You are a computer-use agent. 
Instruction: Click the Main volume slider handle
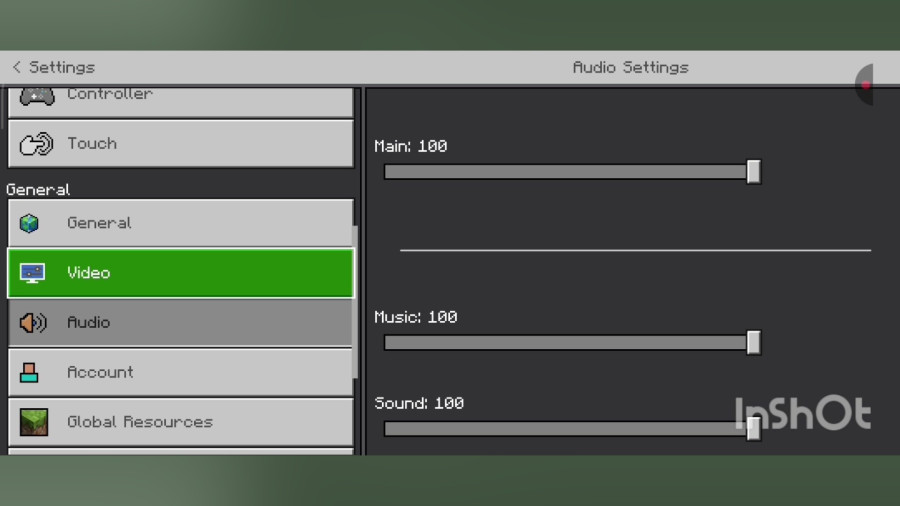[x=754, y=172]
